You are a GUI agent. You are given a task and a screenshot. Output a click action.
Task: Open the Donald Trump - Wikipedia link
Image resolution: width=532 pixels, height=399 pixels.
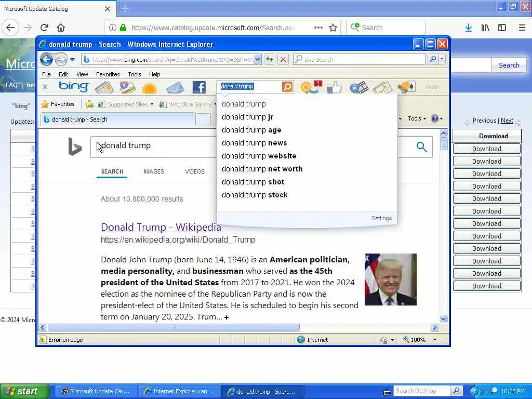coord(161,227)
